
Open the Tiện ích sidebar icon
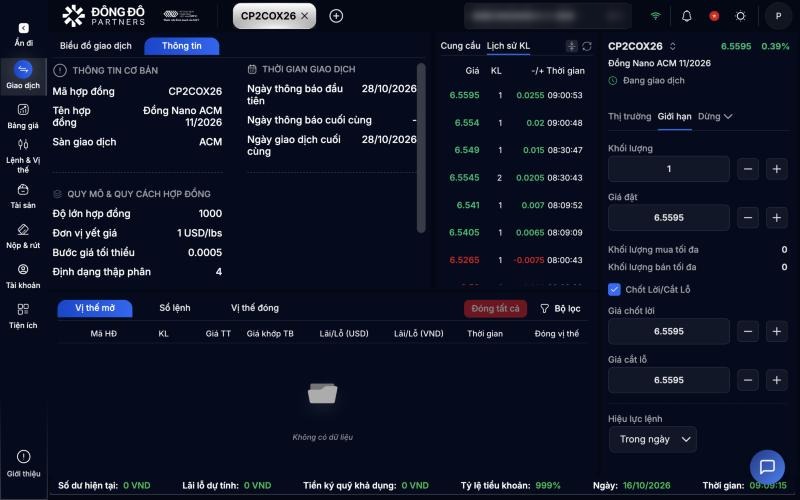[23, 316]
